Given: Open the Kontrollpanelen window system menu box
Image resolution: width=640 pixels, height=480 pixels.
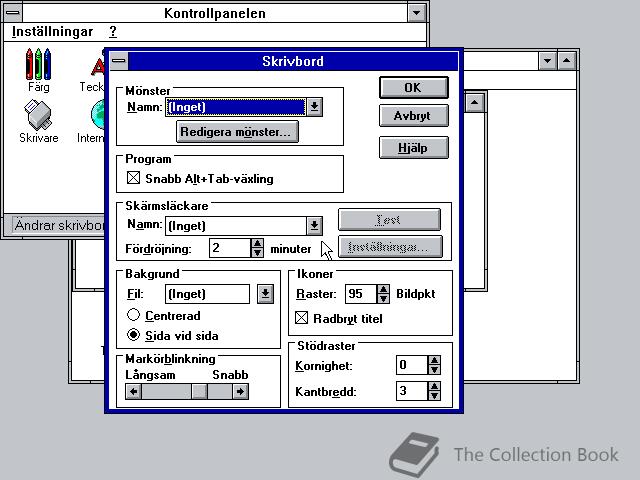Looking at the screenshot, I should pos(13,13).
